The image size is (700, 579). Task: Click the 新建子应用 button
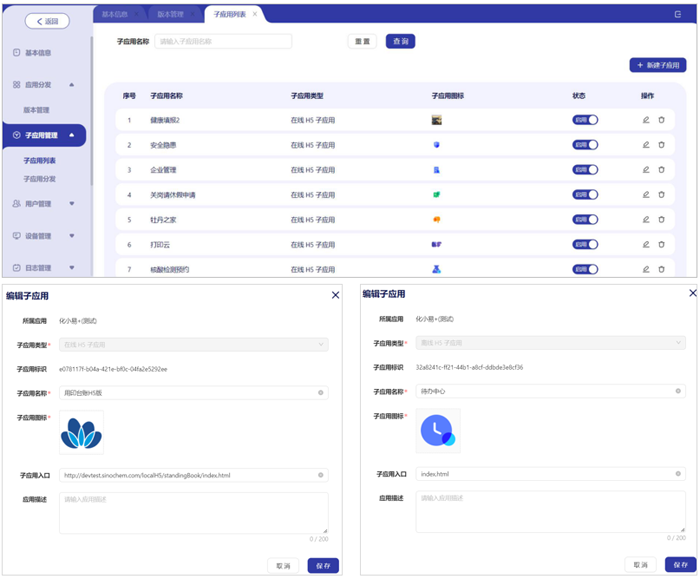coord(657,65)
